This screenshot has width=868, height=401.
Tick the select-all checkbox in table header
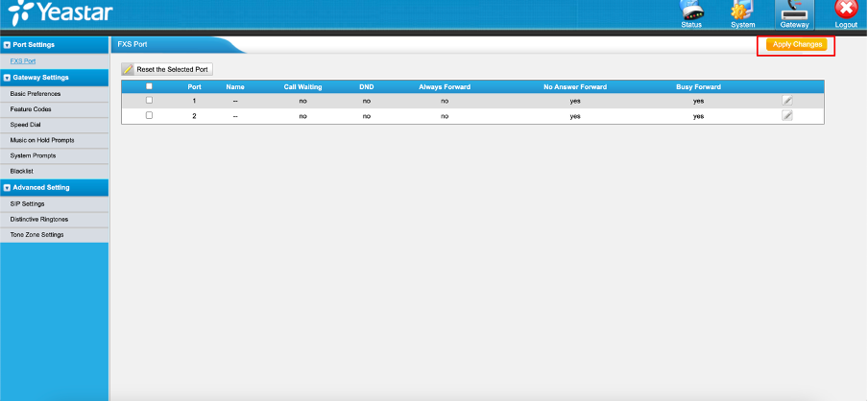149,86
